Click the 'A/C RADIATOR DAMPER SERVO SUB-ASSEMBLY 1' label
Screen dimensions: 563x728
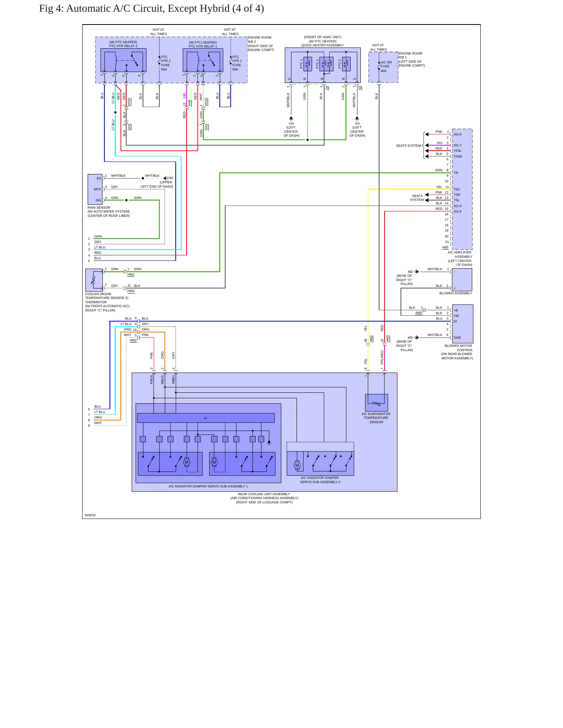(208, 486)
